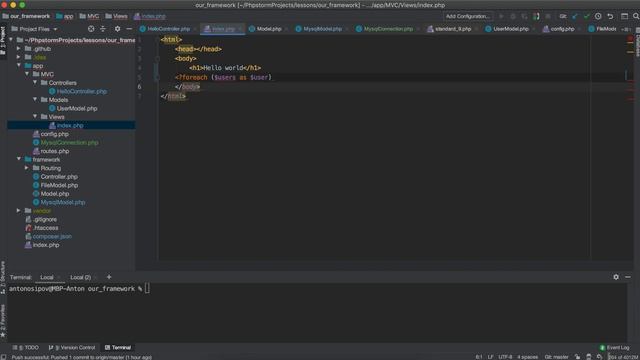
Task: Toggle the Project side tool window button
Action: tap(3, 41)
